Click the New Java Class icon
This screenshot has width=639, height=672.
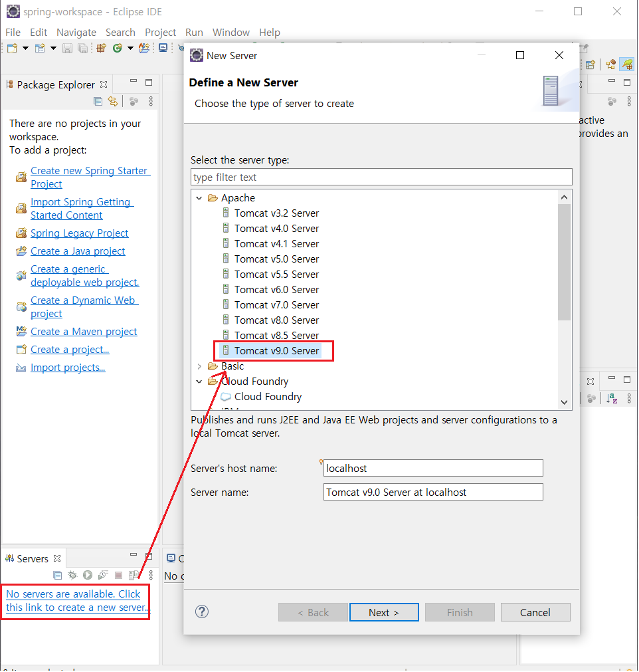click(117, 48)
